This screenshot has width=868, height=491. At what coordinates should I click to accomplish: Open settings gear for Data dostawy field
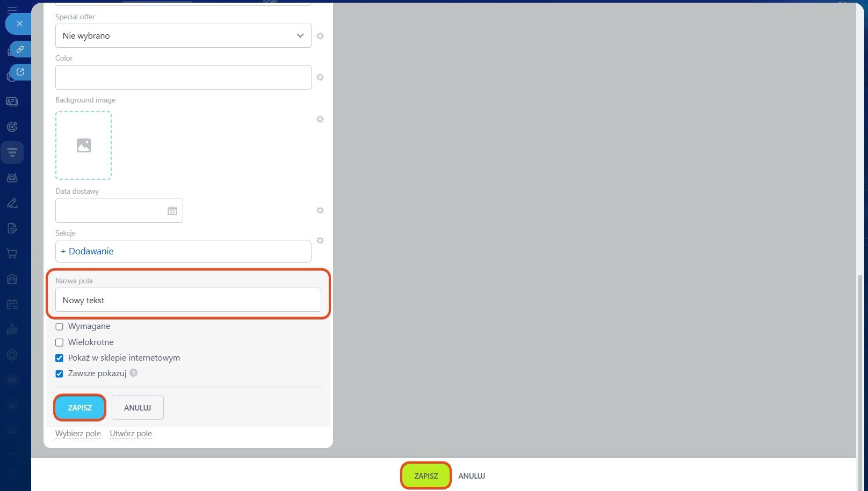(320, 210)
